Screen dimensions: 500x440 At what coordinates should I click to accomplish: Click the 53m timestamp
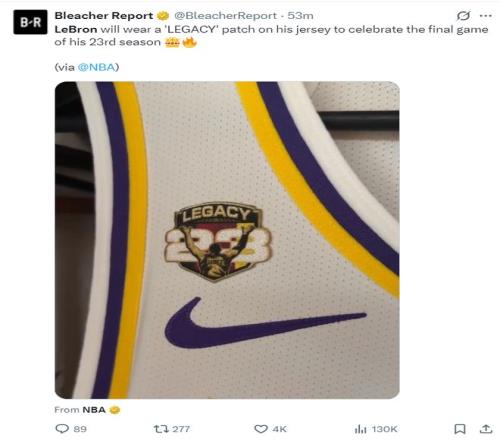(300, 16)
